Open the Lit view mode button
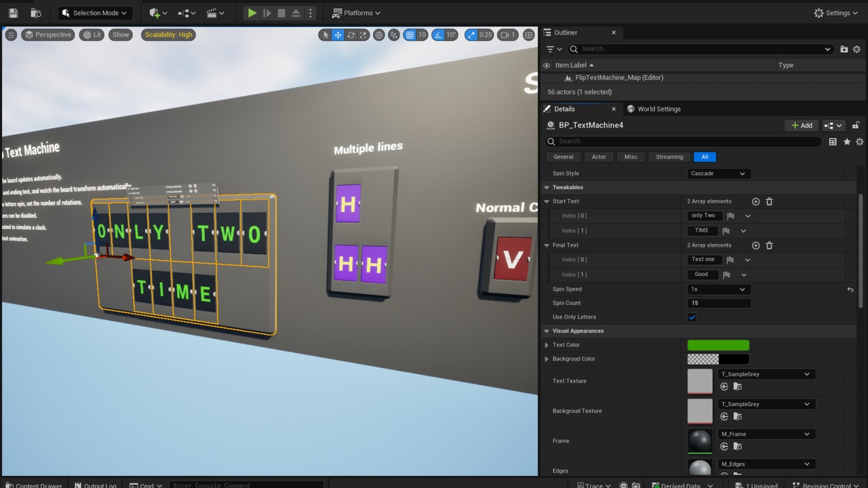 click(x=92, y=35)
